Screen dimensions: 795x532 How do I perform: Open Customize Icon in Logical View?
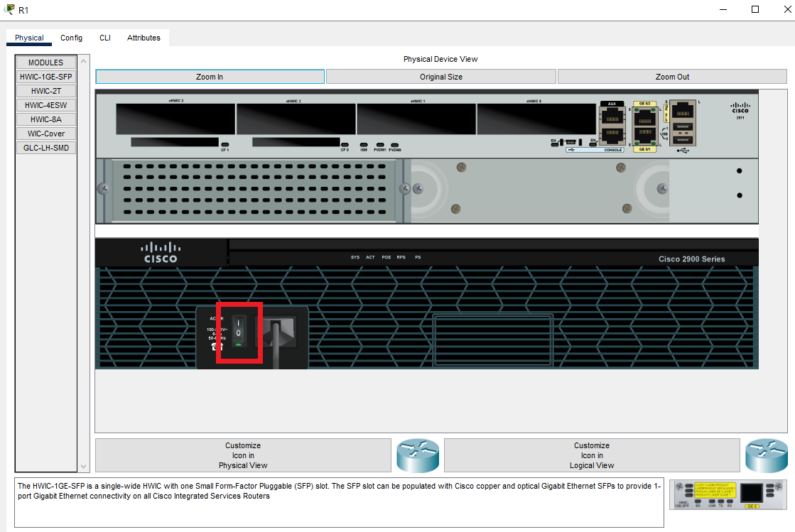pos(591,455)
